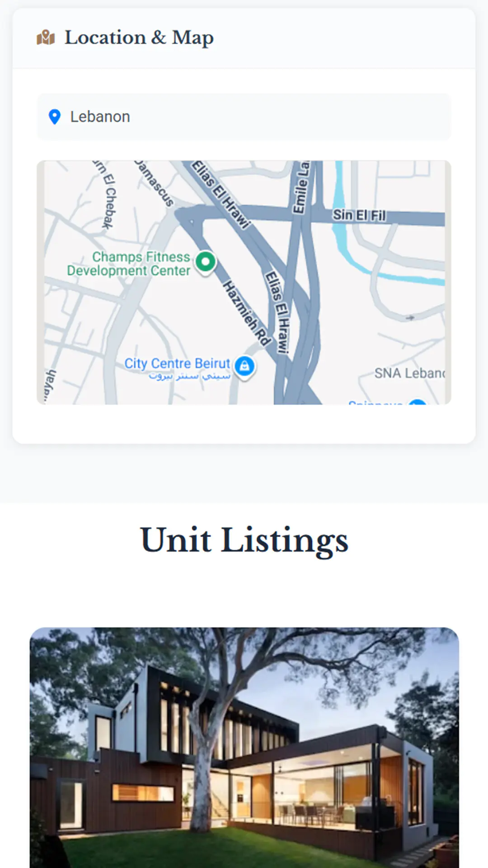The height and width of the screenshot is (868, 488).
Task: Click the Damascus road label
Action: pyautogui.click(x=155, y=184)
